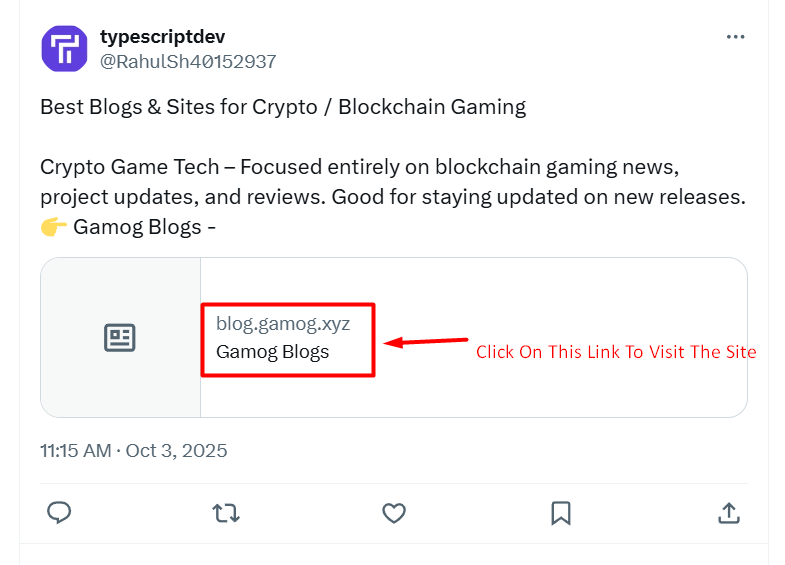This screenshot has width=785, height=565.
Task: Repost using the retweet arrows icon
Action: (x=226, y=513)
